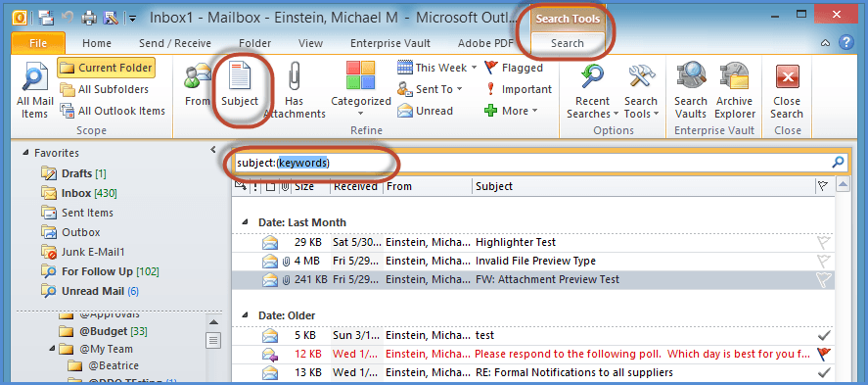Viewport: 868px width, 385px height.
Task: Open the Junk E-Mail1 folder
Action: tap(82, 252)
